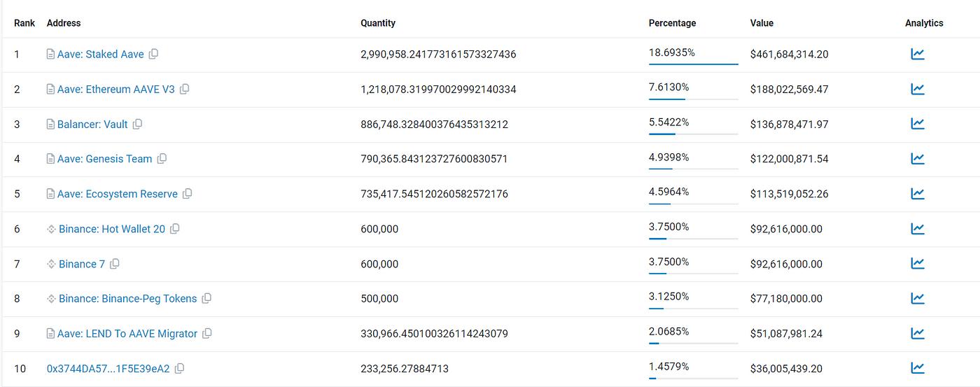Copy the Aave: Ecosystem Reserve address
Screen dimensions: 980x387
point(187,194)
